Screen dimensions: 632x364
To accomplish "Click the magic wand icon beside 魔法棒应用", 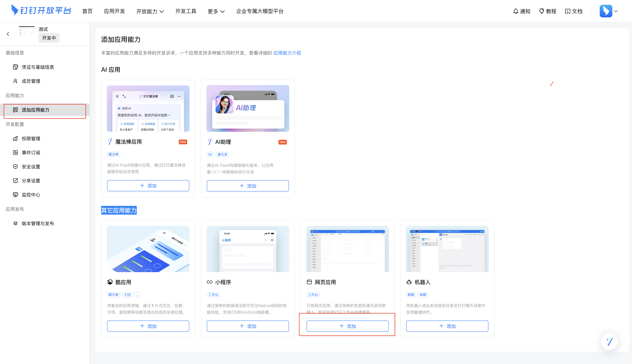I will coord(110,141).
